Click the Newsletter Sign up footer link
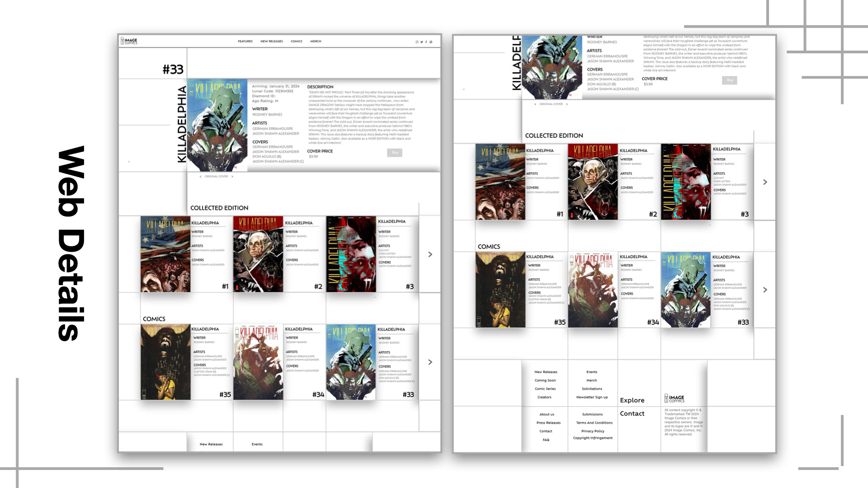The width and height of the screenshot is (868, 488). (592, 397)
